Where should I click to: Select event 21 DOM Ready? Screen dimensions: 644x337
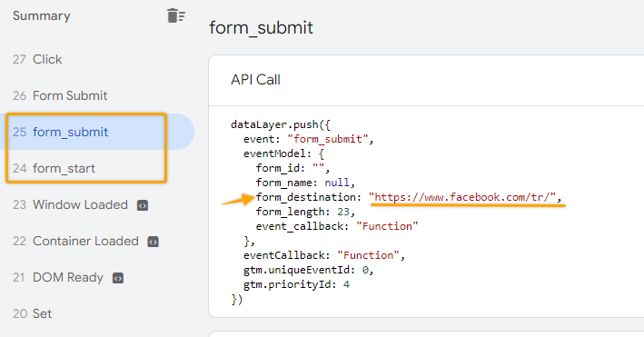tap(58, 277)
